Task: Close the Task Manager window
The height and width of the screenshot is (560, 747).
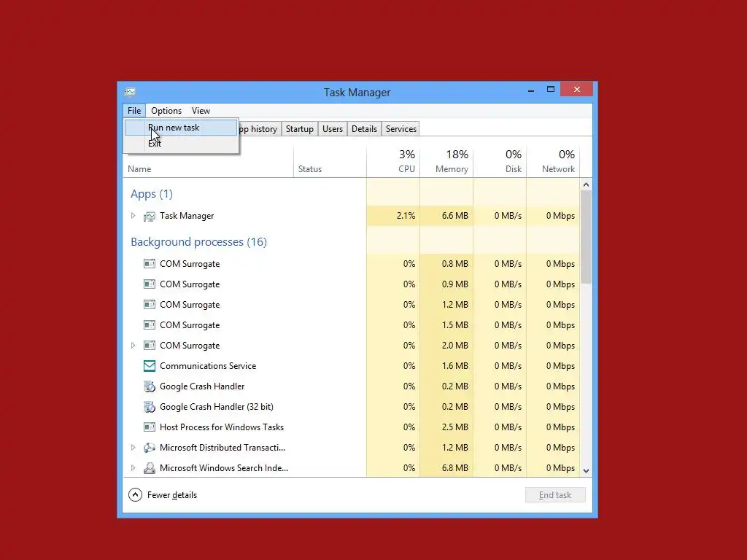Action: pyautogui.click(x=576, y=90)
